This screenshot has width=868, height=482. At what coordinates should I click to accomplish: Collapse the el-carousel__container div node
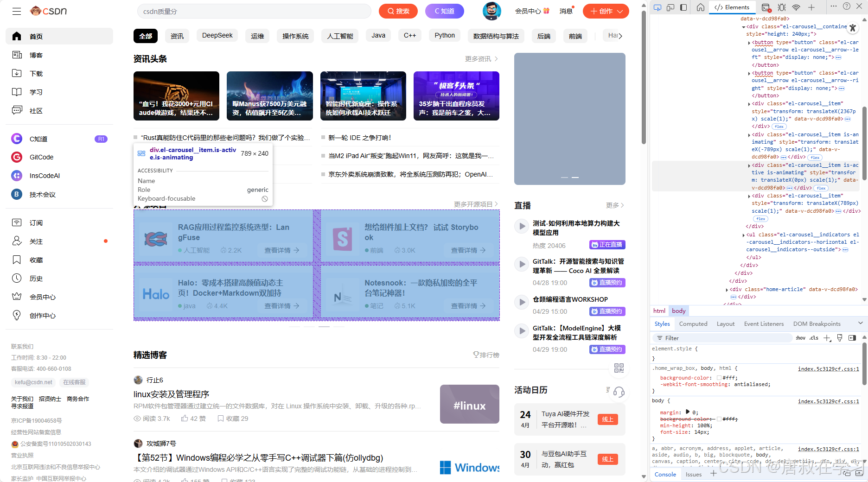pyautogui.click(x=744, y=27)
